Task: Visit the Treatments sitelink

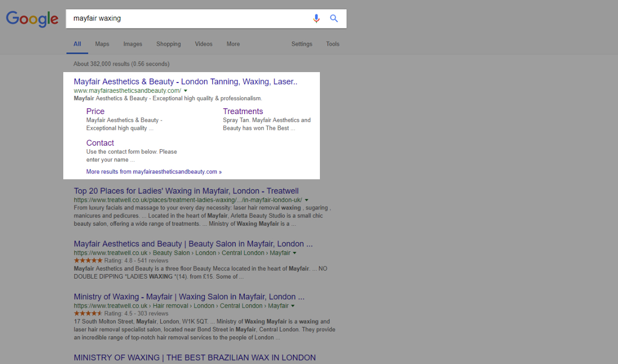Action: tap(243, 111)
